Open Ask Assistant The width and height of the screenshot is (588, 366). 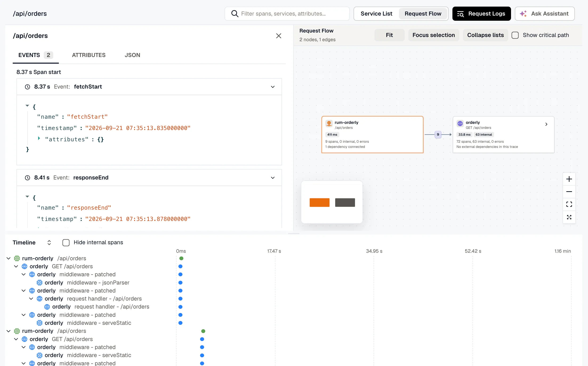coord(545,14)
